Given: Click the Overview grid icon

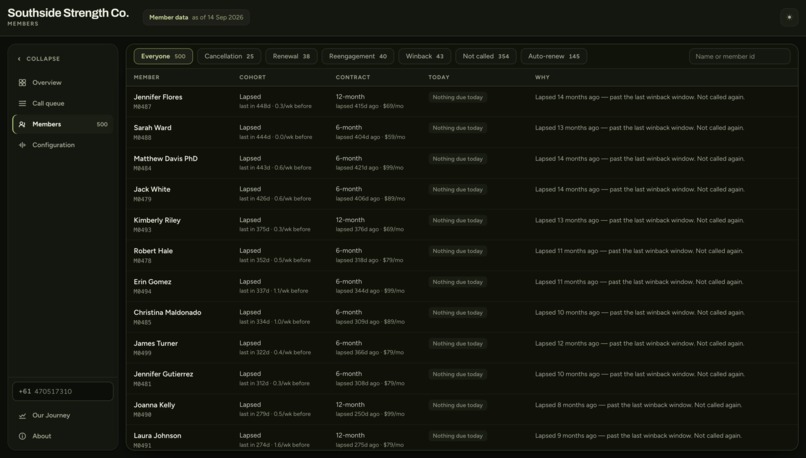Looking at the screenshot, I should [22, 83].
